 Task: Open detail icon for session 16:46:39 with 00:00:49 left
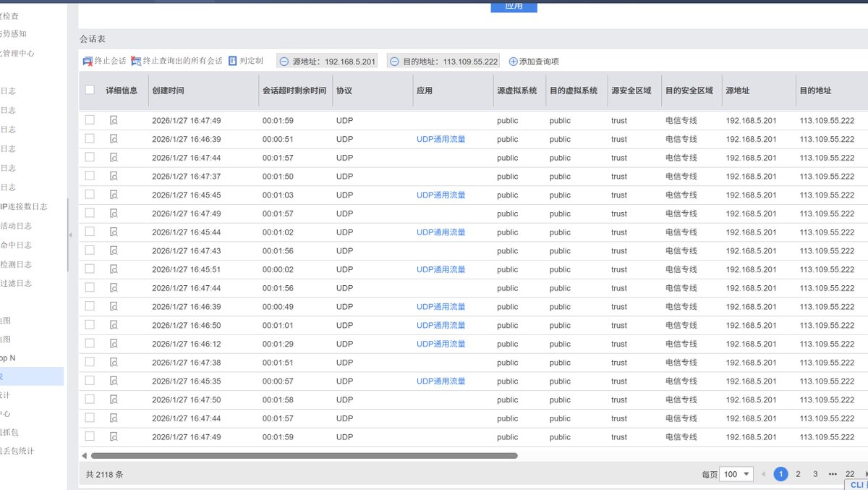(114, 306)
